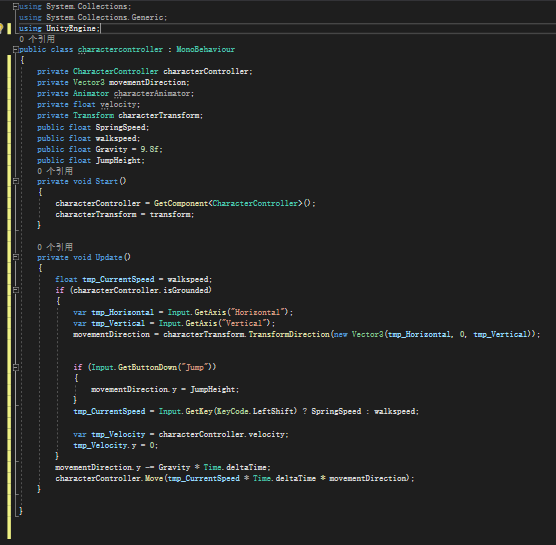Open references link above class declaration
Viewport: 556px width, 545px height.
point(37,39)
